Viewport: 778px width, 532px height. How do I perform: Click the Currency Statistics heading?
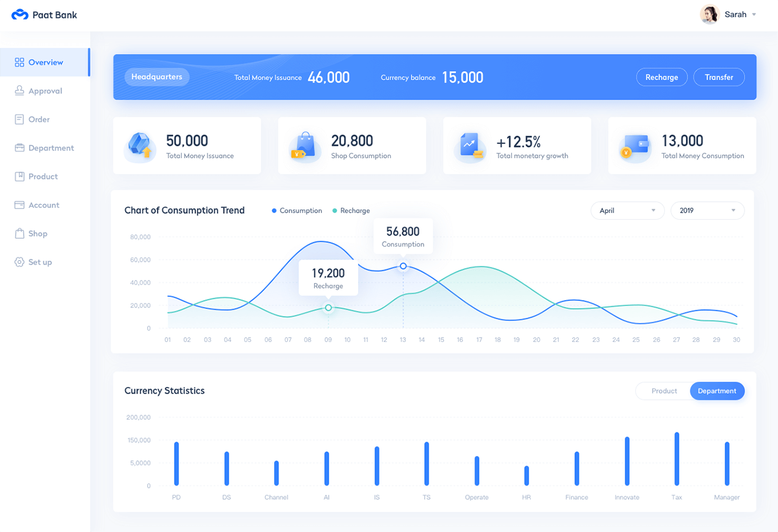tap(165, 391)
